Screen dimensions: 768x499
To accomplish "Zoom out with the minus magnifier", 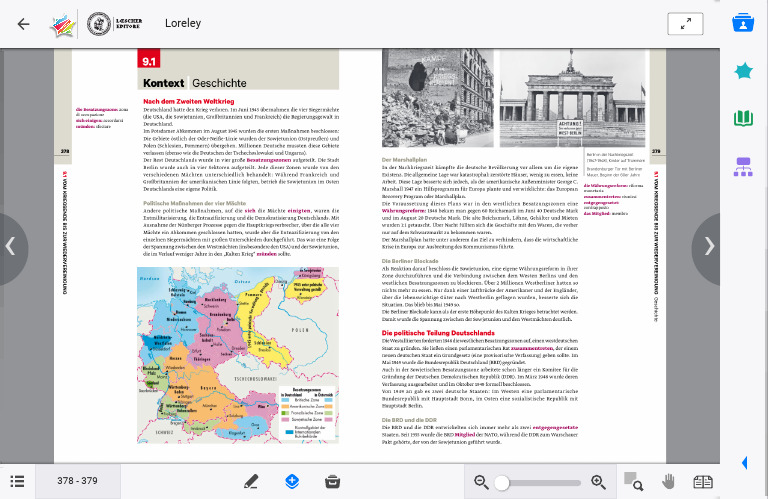I will tap(481, 482).
